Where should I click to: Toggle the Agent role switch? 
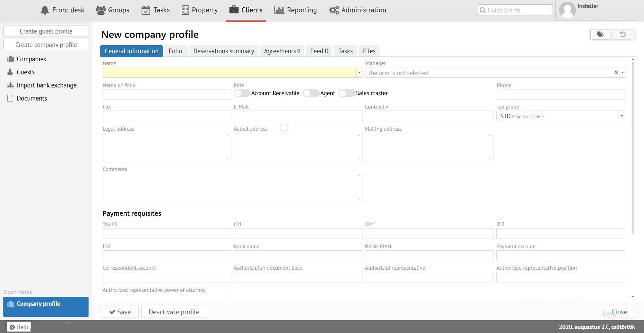311,93
